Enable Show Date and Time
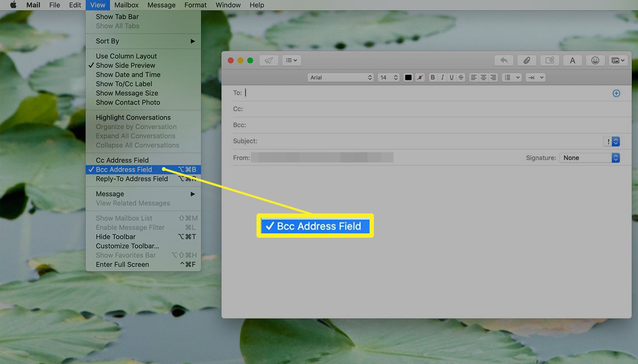The image size is (638, 364). 143,75
